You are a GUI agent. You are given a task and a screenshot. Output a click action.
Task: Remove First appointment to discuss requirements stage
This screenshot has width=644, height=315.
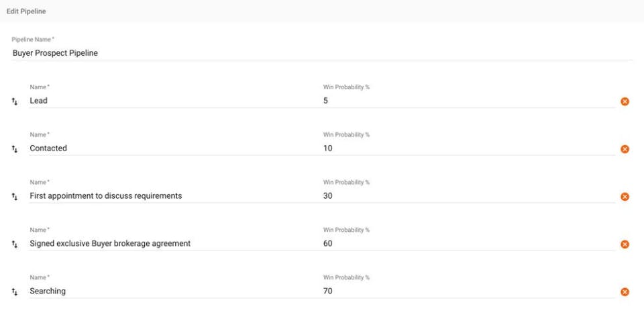click(x=625, y=197)
